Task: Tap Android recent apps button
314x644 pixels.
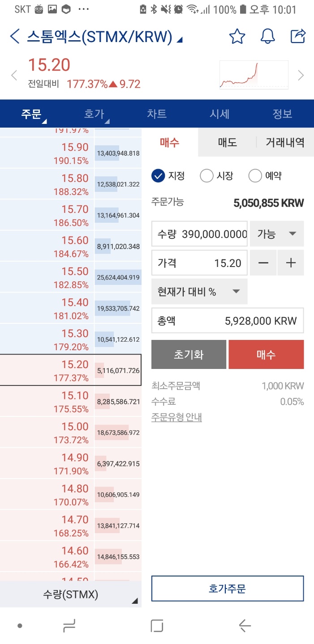Action: tap(69, 626)
